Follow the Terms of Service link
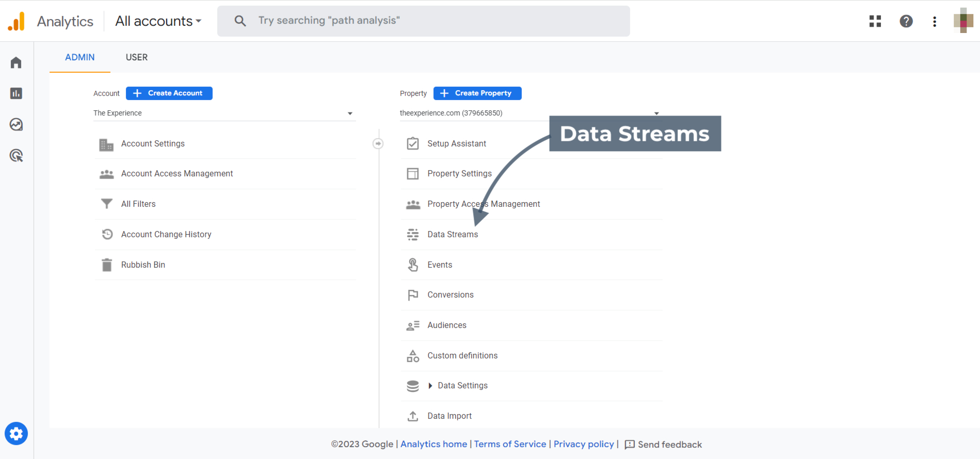 click(510, 444)
